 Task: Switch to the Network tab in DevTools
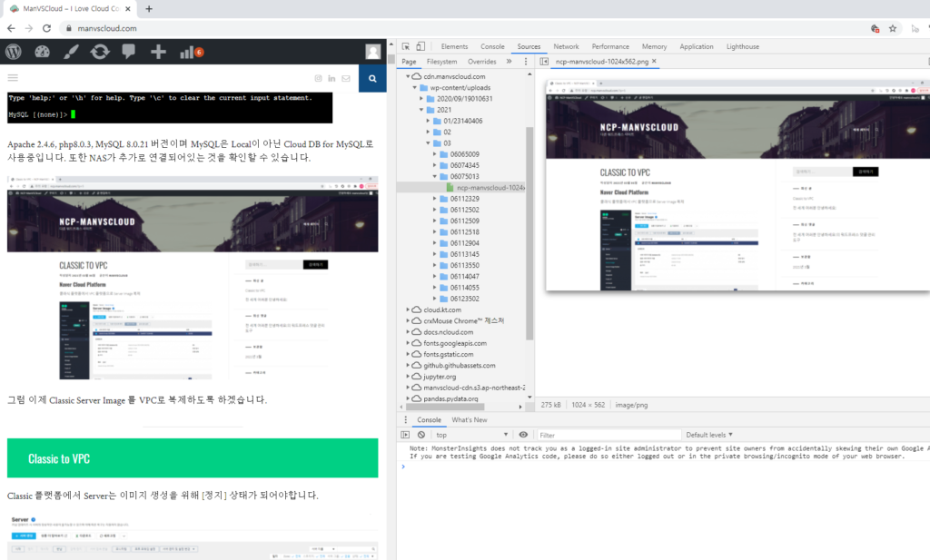(566, 46)
